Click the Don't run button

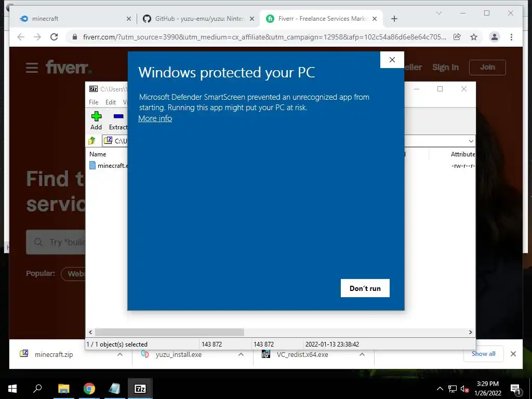tap(365, 288)
